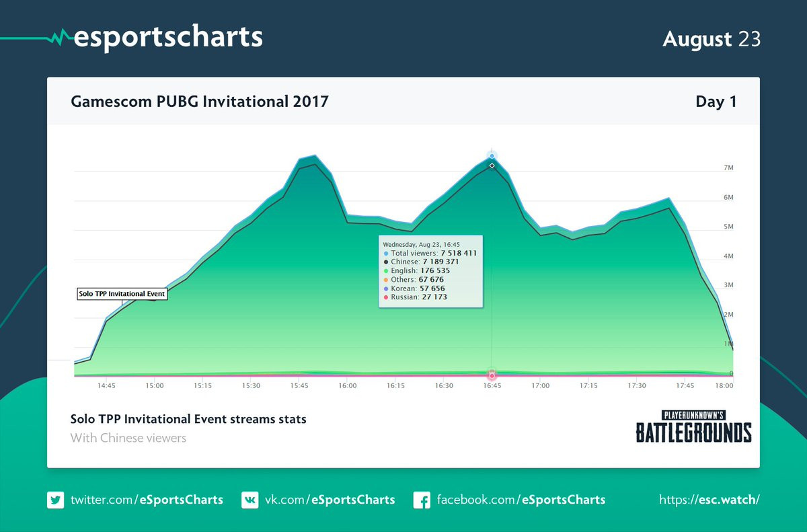Viewport: 807px width, 532px height.
Task: Click the 5M viewers axis label
Action: [x=728, y=227]
